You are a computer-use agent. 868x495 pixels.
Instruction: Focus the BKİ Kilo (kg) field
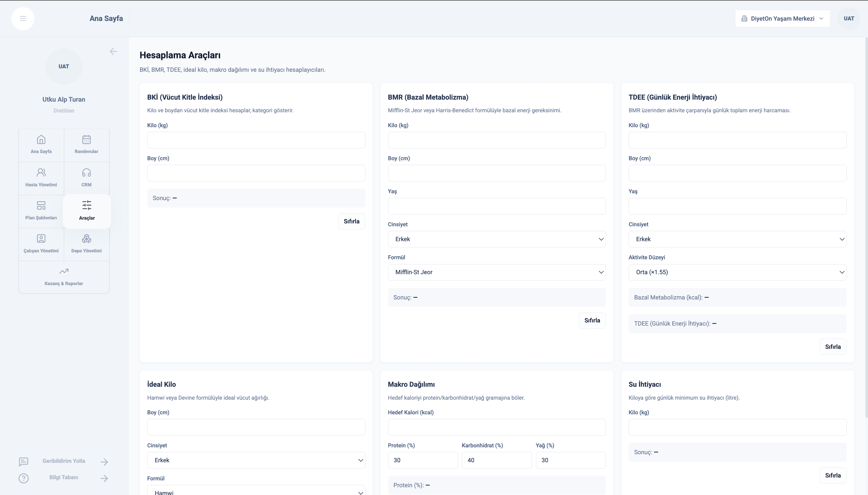point(256,140)
